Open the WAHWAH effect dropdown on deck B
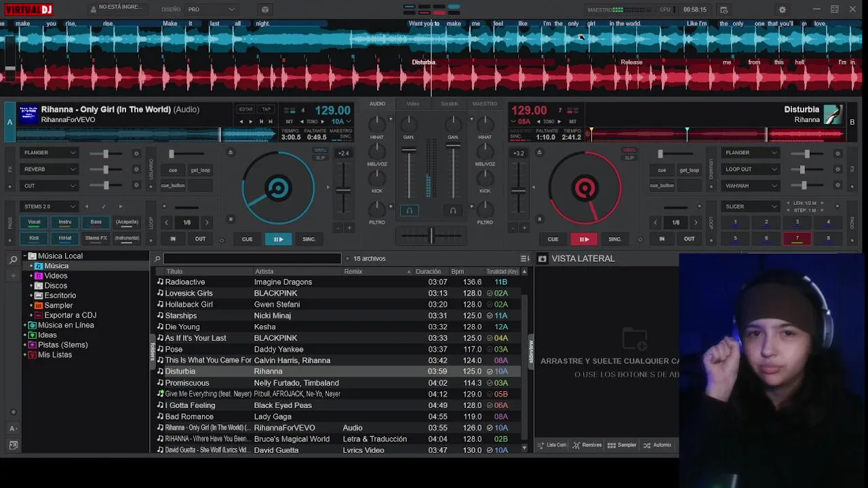 point(751,186)
